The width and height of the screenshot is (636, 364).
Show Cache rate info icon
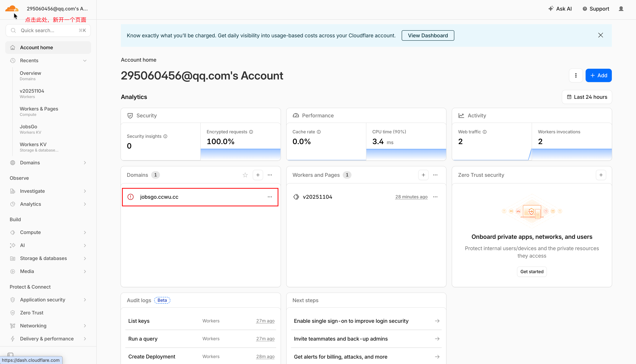click(319, 132)
